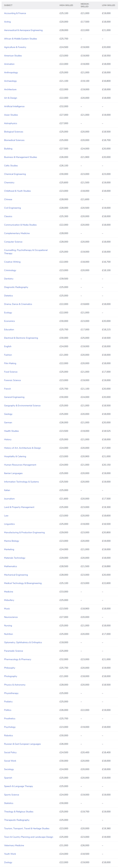Select the Astrophysics subject link
This screenshot has width=120, height=868.
(x=10, y=123)
